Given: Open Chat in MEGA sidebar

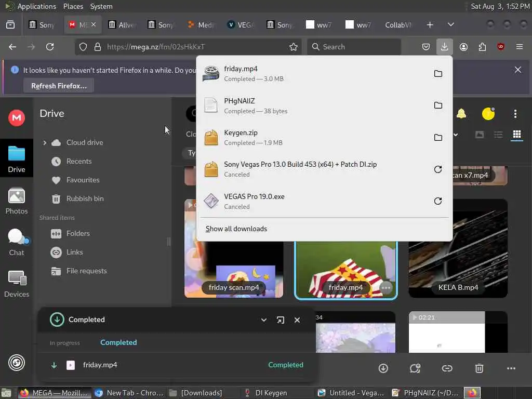Looking at the screenshot, I should (x=16, y=243).
